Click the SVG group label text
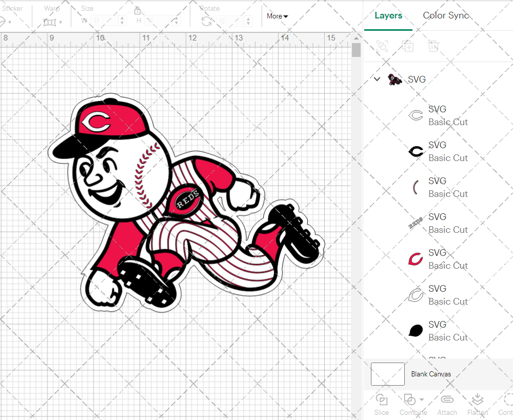The image size is (513, 420). (417, 79)
